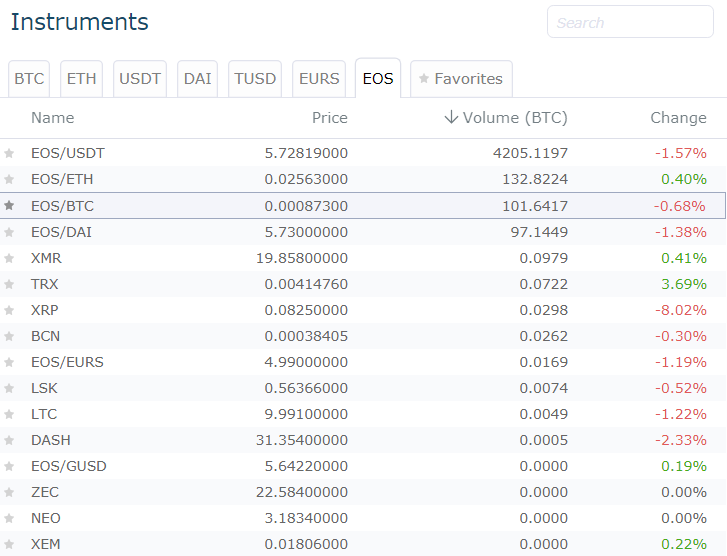
Task: Switch to the DAI tab
Action: coord(197,79)
